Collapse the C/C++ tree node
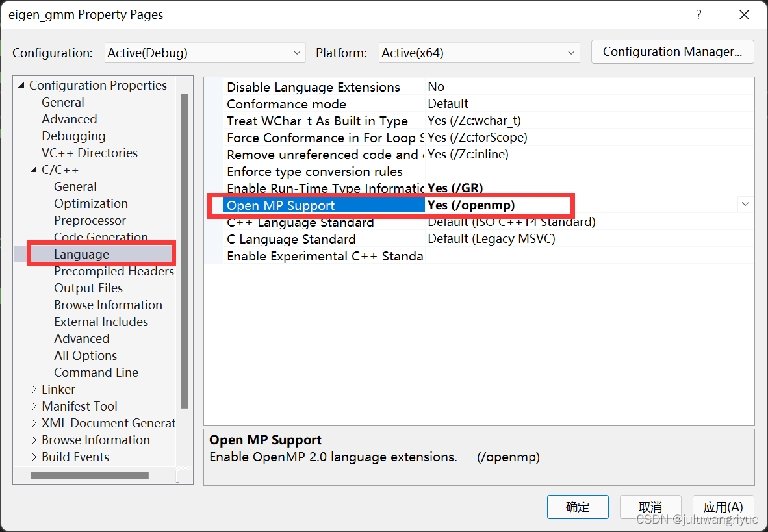768x532 pixels. [x=34, y=170]
